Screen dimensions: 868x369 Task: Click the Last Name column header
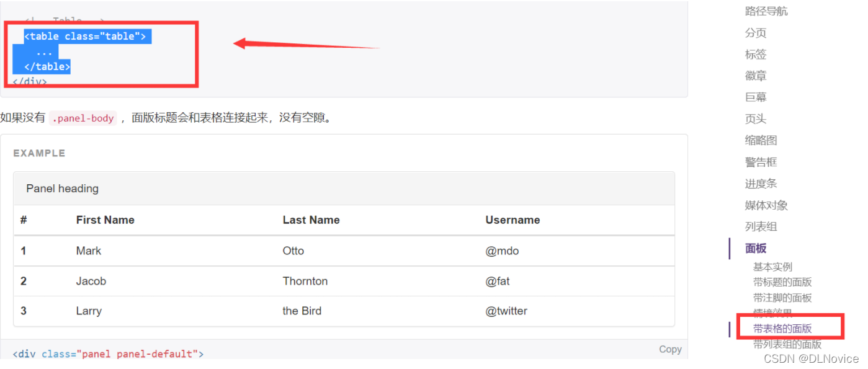tap(311, 220)
